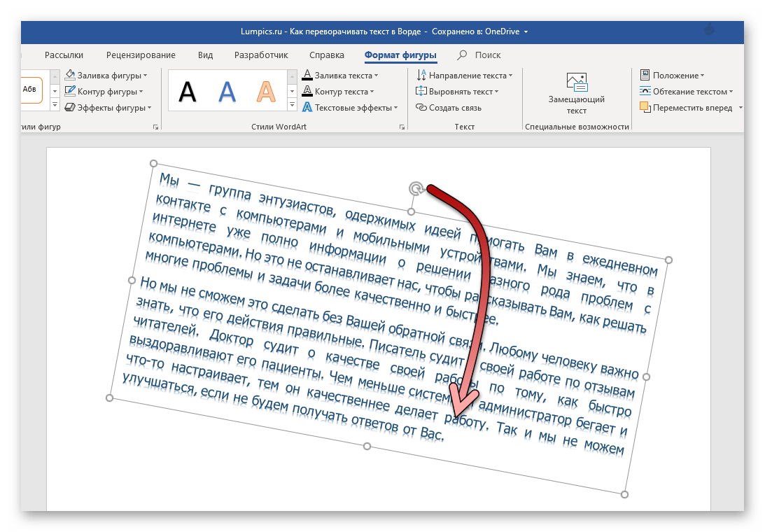Image resolution: width=765 pixels, height=532 pixels.
Task: Click the Контур фигуры pencil icon
Action: tap(71, 91)
